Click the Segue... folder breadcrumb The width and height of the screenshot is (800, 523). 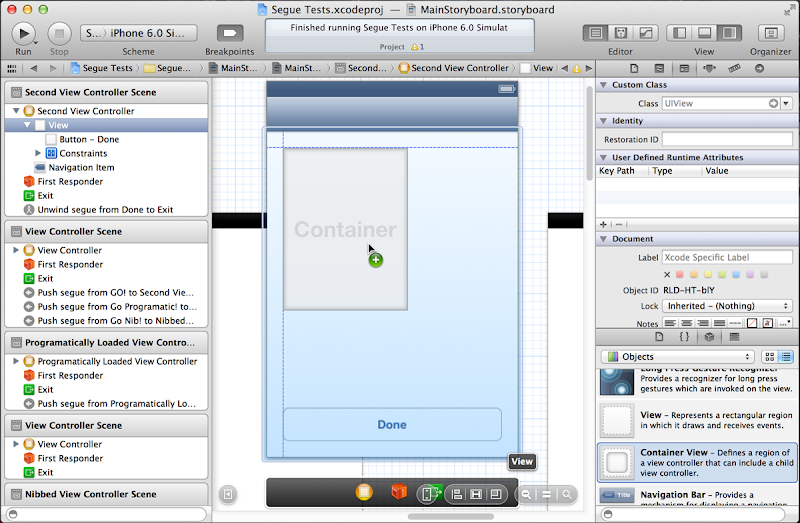pyautogui.click(x=167, y=68)
